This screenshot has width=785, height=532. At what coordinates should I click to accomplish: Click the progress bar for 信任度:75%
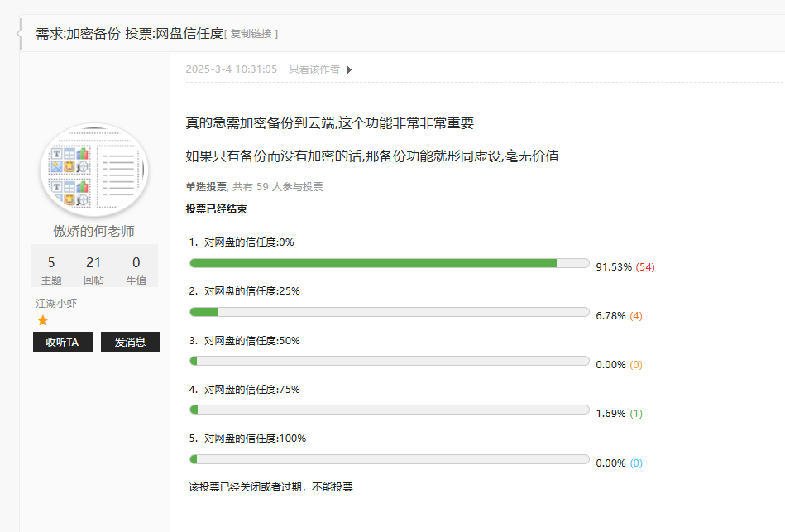coord(390,410)
